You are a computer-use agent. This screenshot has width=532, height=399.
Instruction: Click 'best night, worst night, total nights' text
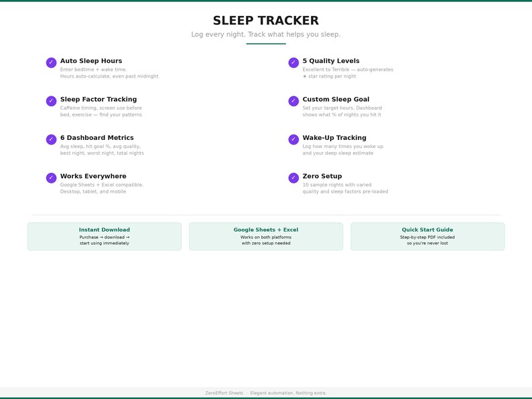pos(102,153)
